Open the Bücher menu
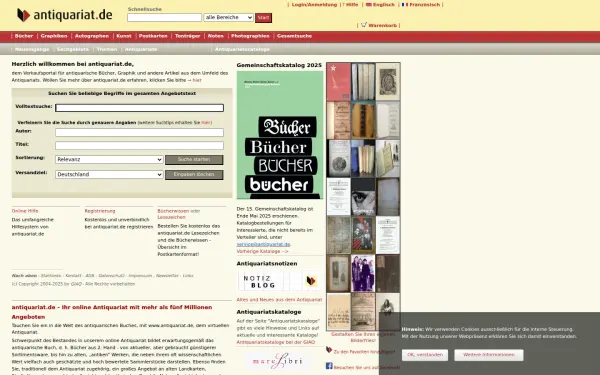This screenshot has width=600, height=375. [x=24, y=36]
